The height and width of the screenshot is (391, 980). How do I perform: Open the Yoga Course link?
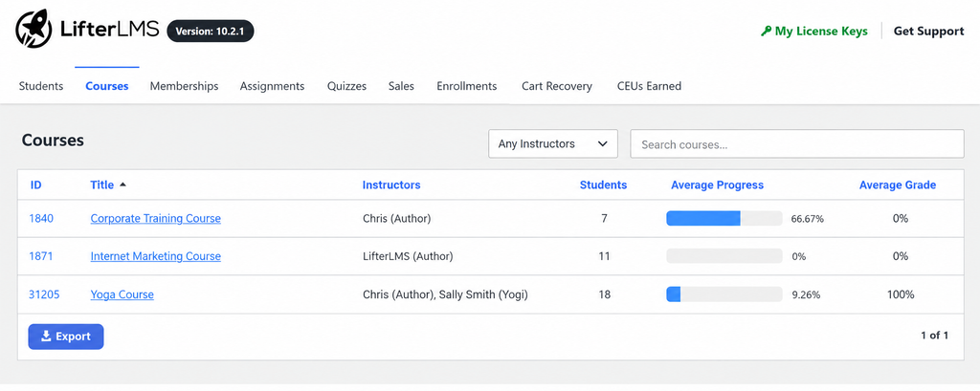122,294
